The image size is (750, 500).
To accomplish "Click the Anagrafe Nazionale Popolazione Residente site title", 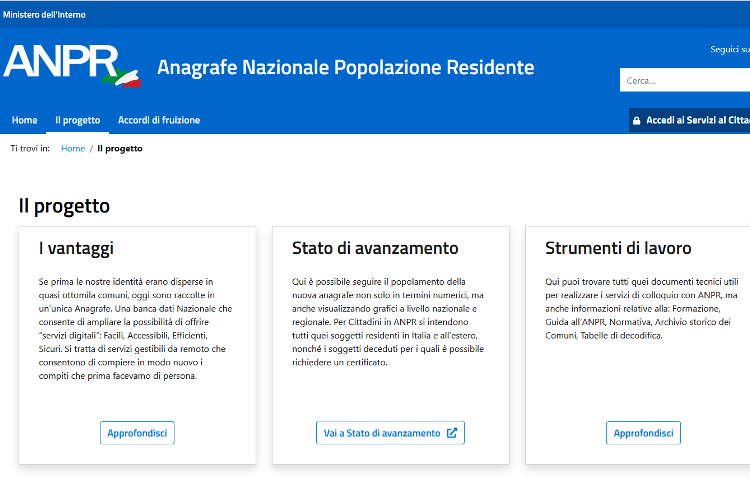I will tap(345, 68).
